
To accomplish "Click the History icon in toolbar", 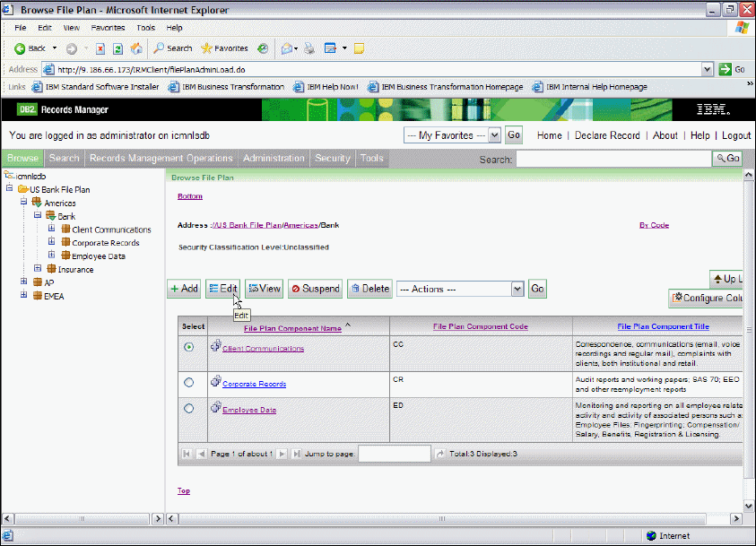I will [263, 48].
